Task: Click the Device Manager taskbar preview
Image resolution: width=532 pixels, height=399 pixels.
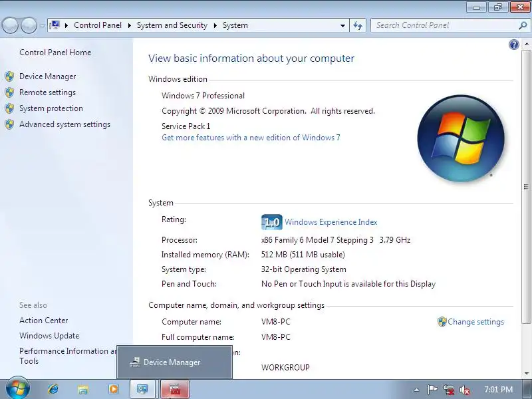Action: point(174,362)
